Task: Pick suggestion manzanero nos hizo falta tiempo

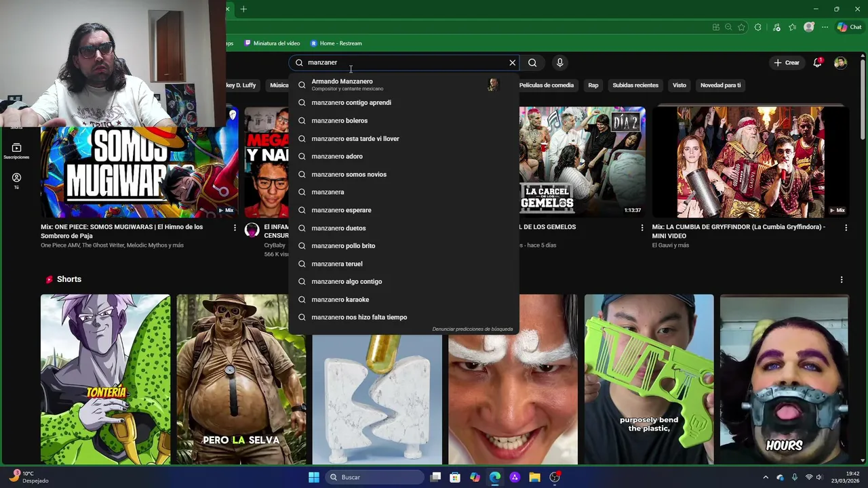Action: coord(404,317)
